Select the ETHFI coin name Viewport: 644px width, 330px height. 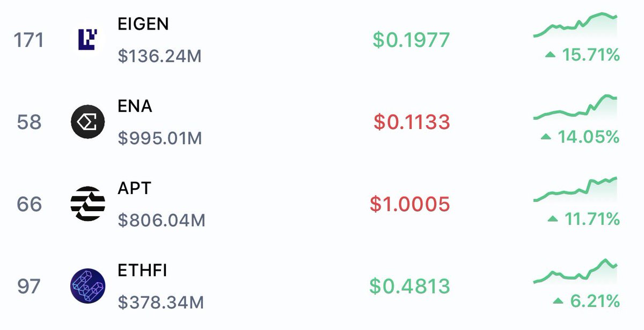142,270
